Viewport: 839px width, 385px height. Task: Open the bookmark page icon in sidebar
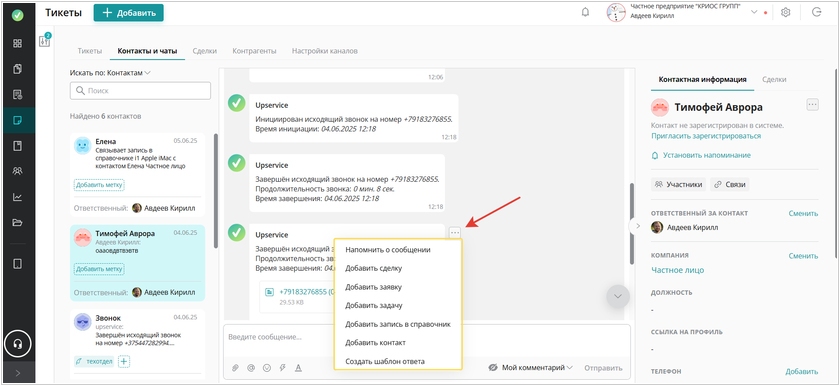click(18, 146)
